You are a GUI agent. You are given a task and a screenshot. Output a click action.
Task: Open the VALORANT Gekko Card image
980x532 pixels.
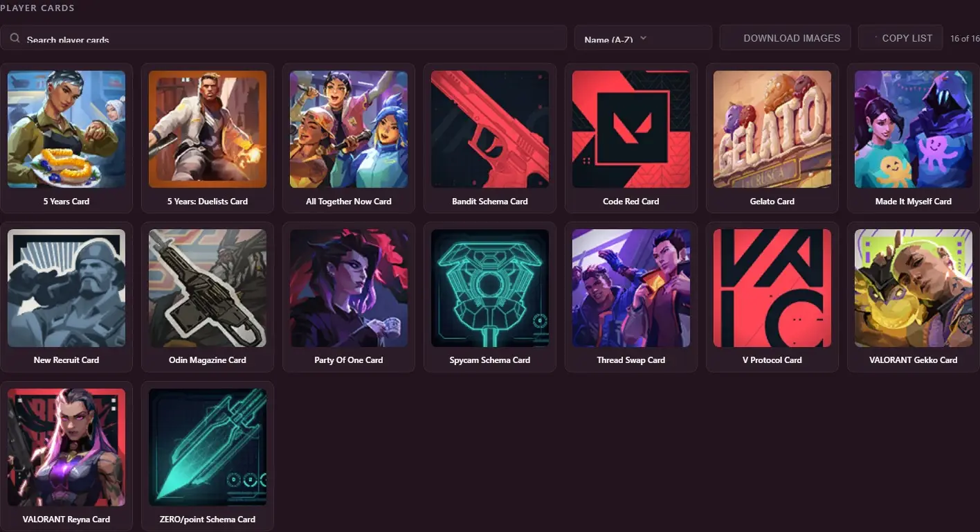[914, 288]
